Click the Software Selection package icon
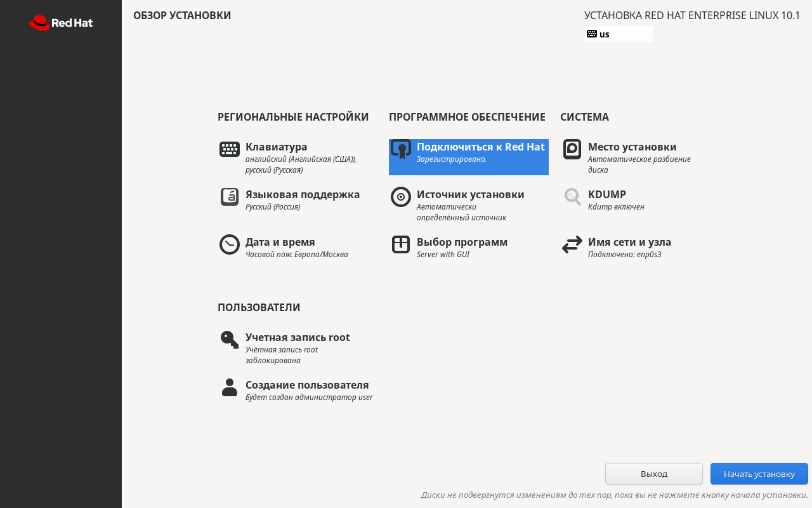The image size is (812, 508). [x=401, y=244]
